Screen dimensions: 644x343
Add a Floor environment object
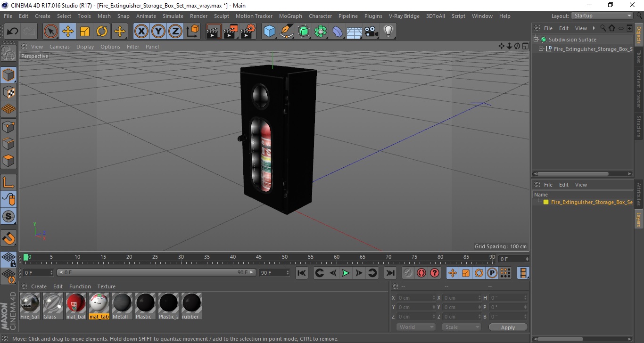(x=354, y=32)
